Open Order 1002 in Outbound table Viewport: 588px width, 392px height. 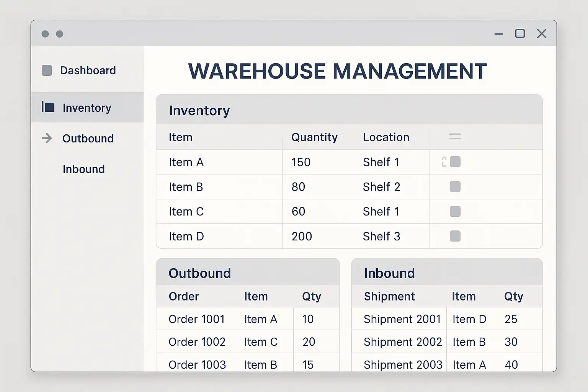coord(197,342)
